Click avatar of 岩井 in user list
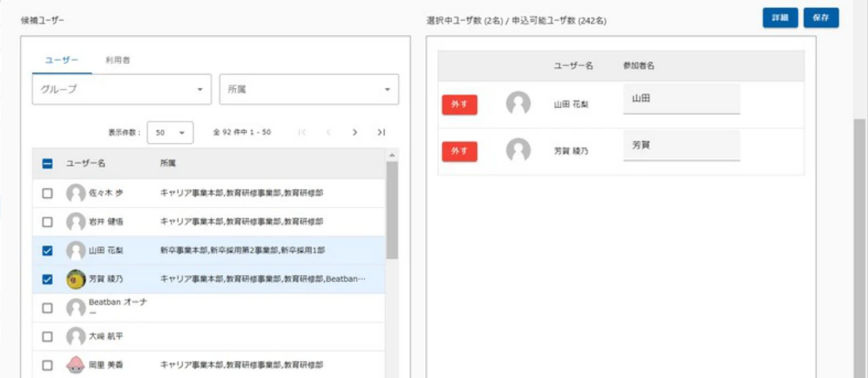 point(76,222)
